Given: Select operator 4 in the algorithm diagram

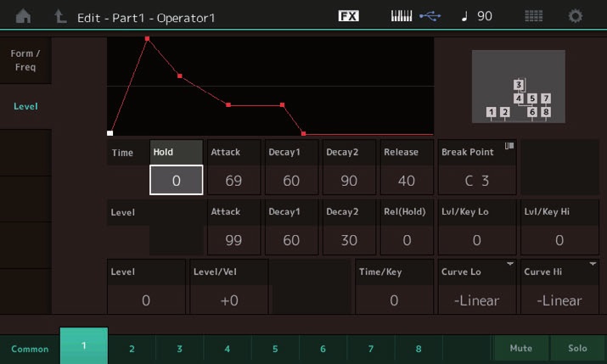Looking at the screenshot, I should pos(519,98).
